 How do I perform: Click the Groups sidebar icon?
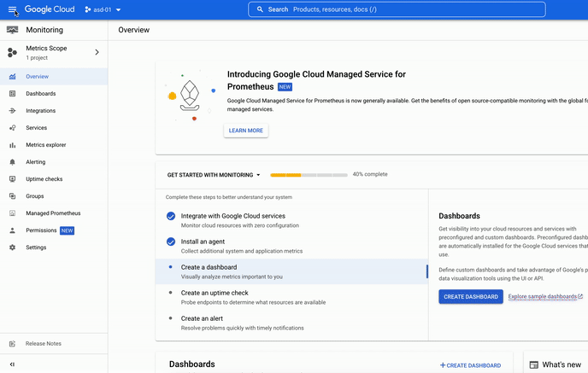tap(12, 196)
